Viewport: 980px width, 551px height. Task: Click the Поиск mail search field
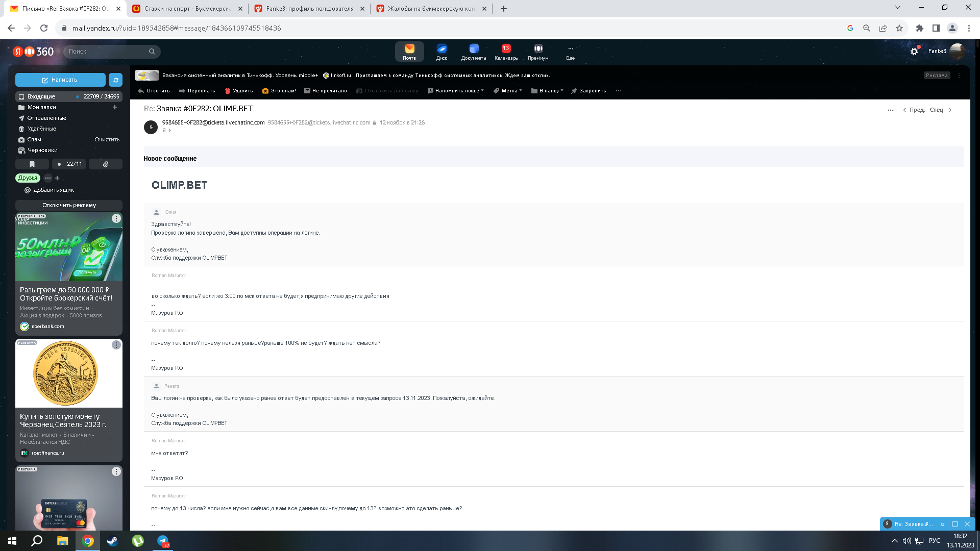[107, 52]
